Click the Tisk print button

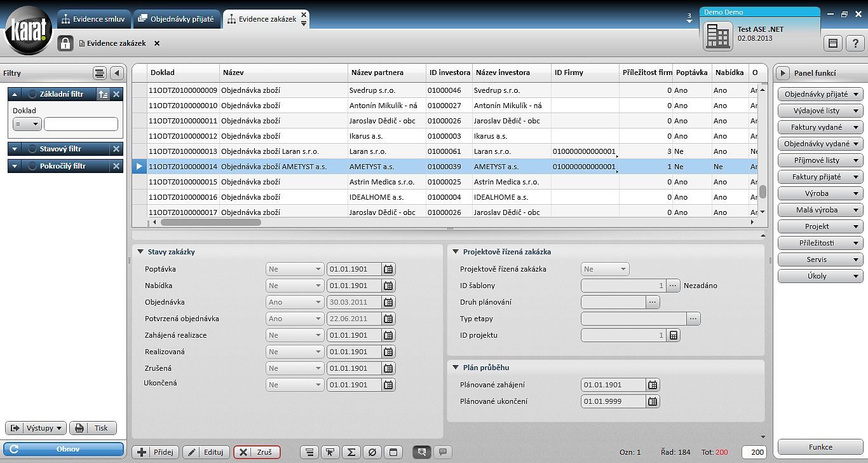tap(93, 428)
